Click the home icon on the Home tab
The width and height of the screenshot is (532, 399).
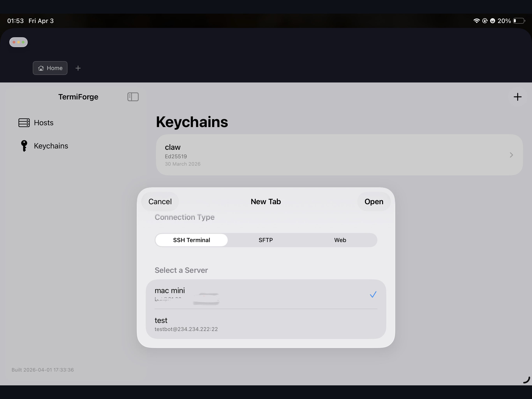click(x=41, y=68)
